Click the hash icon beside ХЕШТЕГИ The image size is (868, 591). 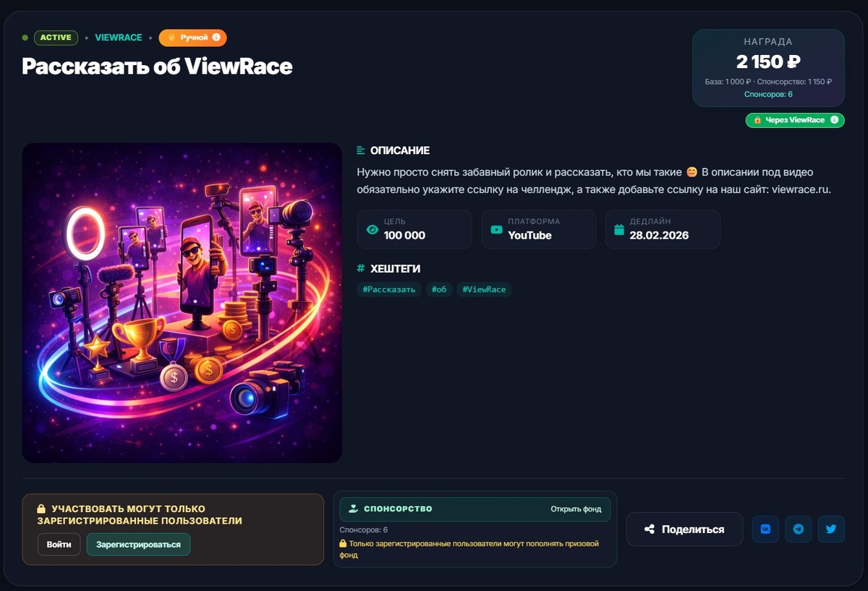(x=361, y=268)
